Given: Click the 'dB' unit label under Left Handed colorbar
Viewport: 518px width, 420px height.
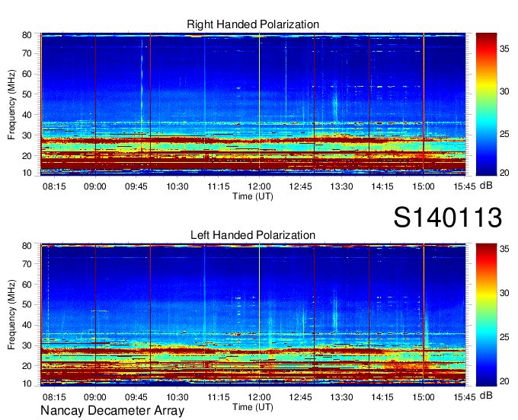Looking at the screenshot, I should (486, 396).
